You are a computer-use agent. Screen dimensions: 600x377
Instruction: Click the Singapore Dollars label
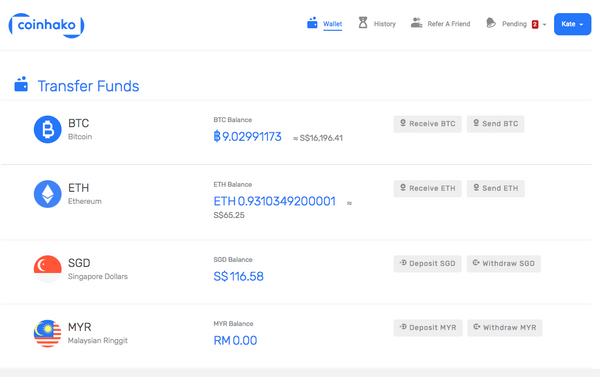tap(98, 276)
